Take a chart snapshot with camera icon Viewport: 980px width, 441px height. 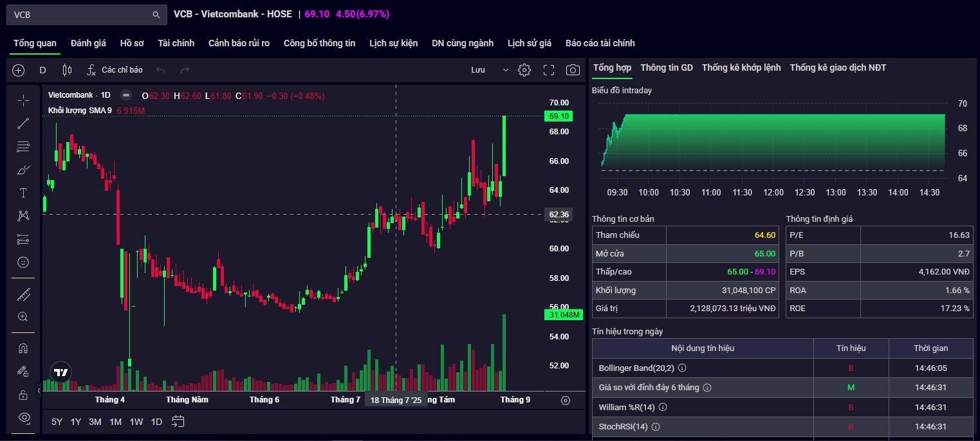(x=573, y=70)
